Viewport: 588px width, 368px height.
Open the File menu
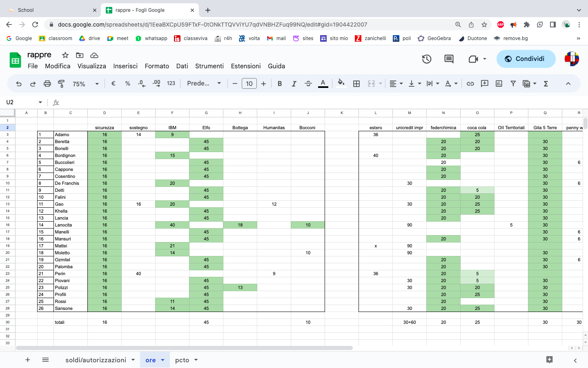pyautogui.click(x=33, y=66)
